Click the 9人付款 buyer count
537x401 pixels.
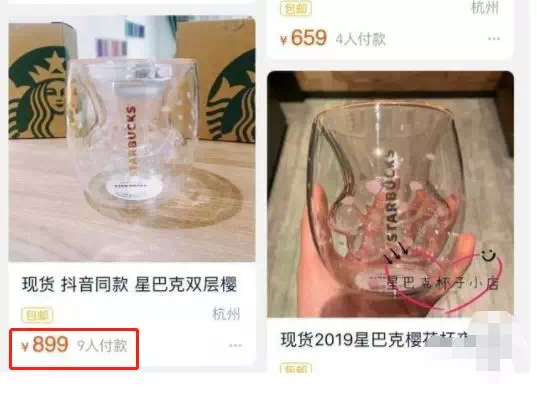102,346
